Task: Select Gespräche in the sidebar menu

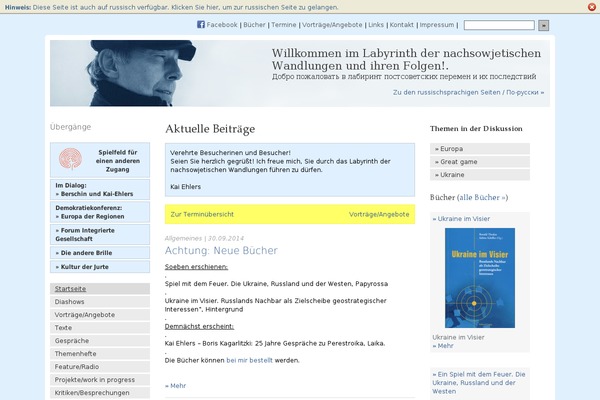Action: point(100,341)
